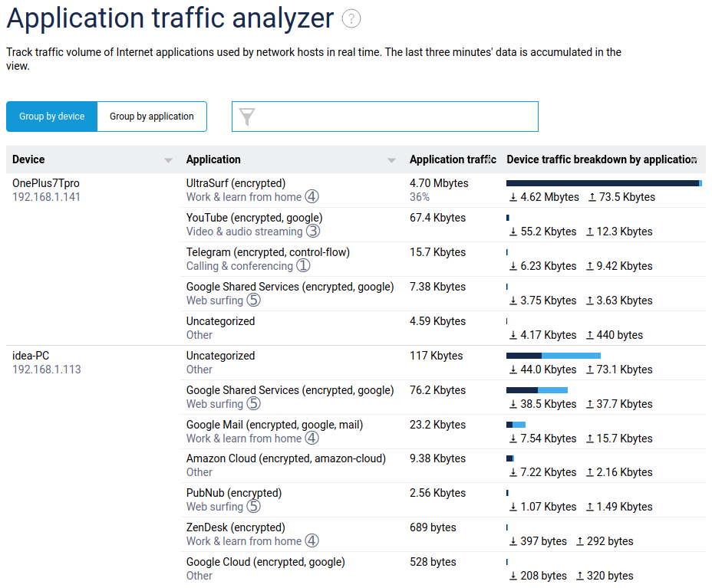Click the filter funnel icon
This screenshot has height=588, width=712.
(246, 117)
